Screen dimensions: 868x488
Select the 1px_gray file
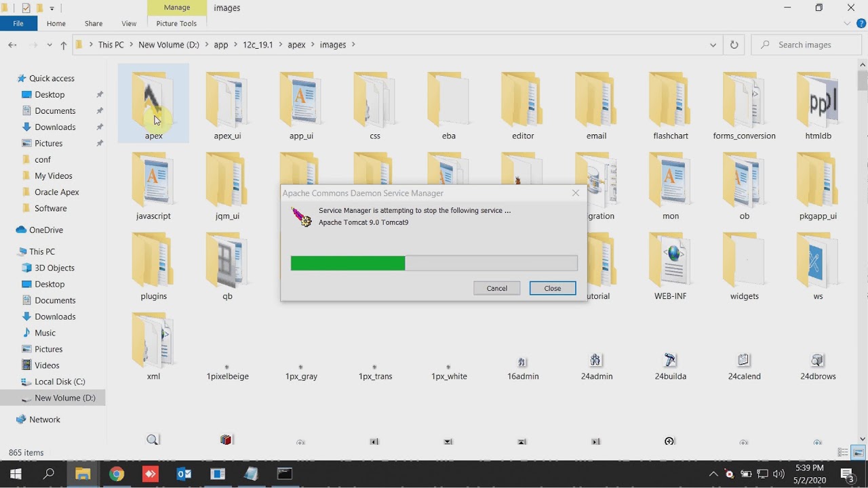(301, 371)
